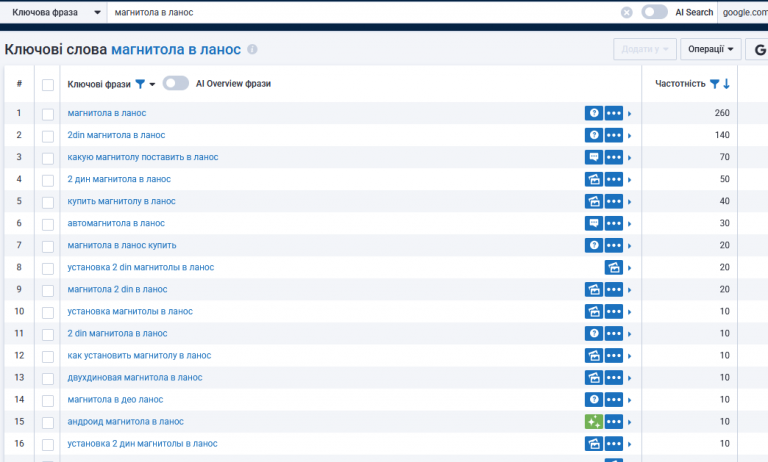The height and width of the screenshot is (462, 768).
Task: Open keyword link '2din магнитола в ланос'
Action: pos(116,135)
